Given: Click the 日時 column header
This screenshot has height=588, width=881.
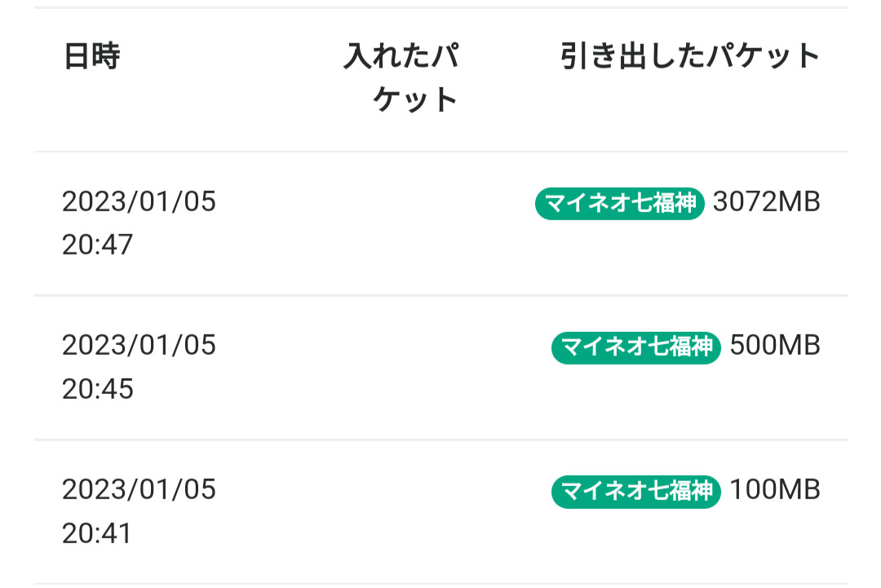Looking at the screenshot, I should tap(91, 57).
